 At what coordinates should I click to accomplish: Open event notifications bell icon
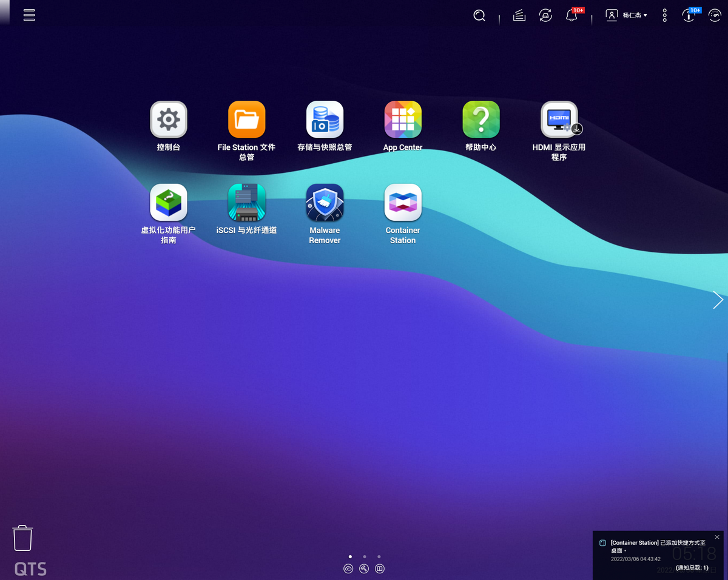(x=571, y=16)
